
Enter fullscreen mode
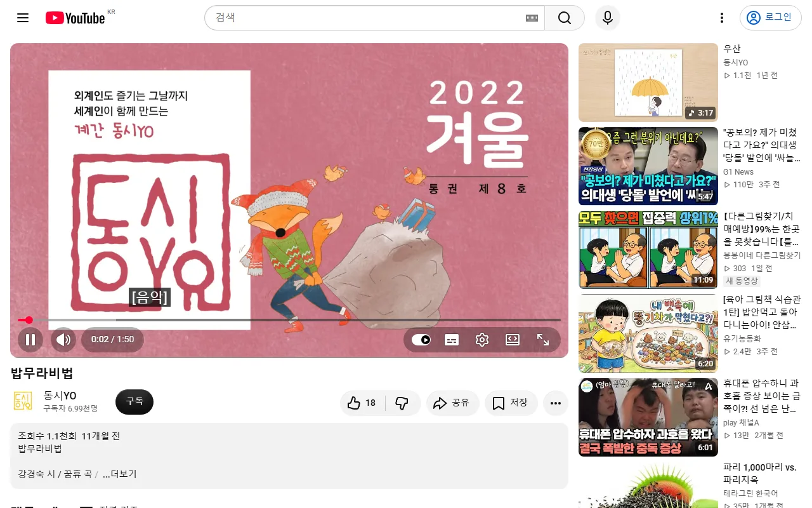pos(543,340)
